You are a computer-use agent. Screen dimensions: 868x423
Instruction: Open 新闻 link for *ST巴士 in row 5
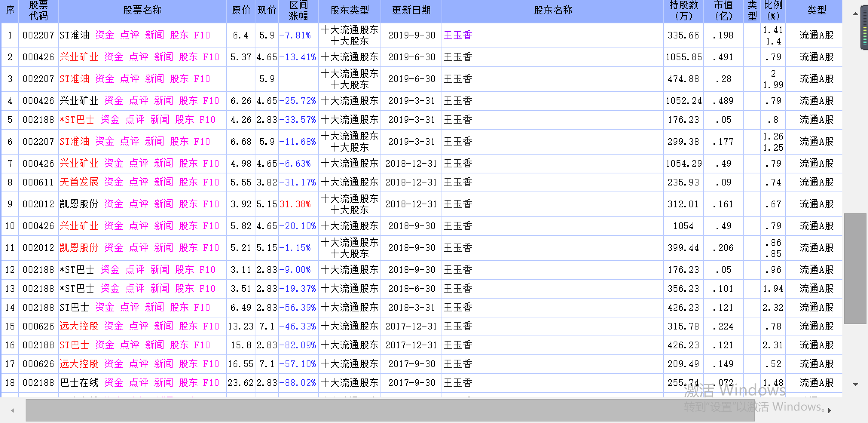(x=159, y=120)
